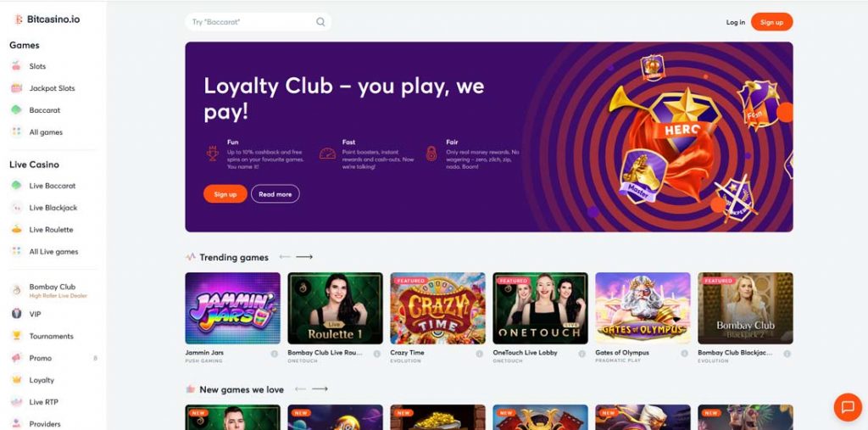Viewport: 868px width, 430px height.
Task: Open the live chat bubble icon
Action: pyautogui.click(x=848, y=407)
